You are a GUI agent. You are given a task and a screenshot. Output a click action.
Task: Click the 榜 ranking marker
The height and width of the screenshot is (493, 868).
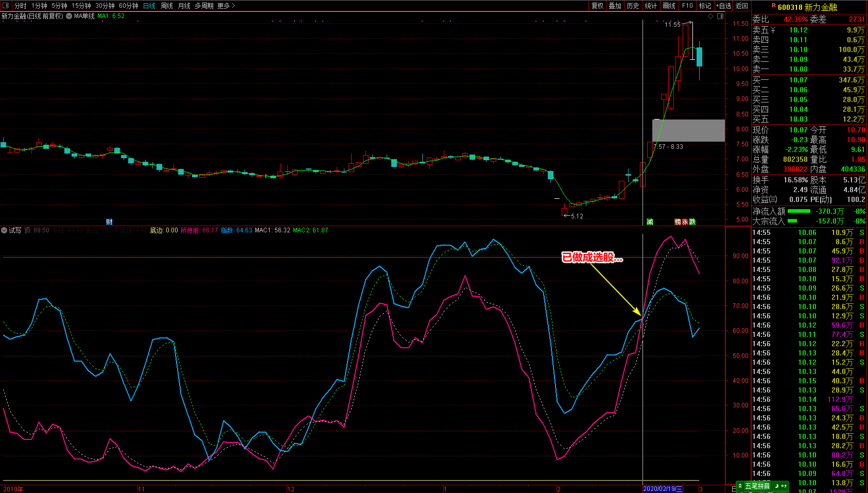(678, 222)
